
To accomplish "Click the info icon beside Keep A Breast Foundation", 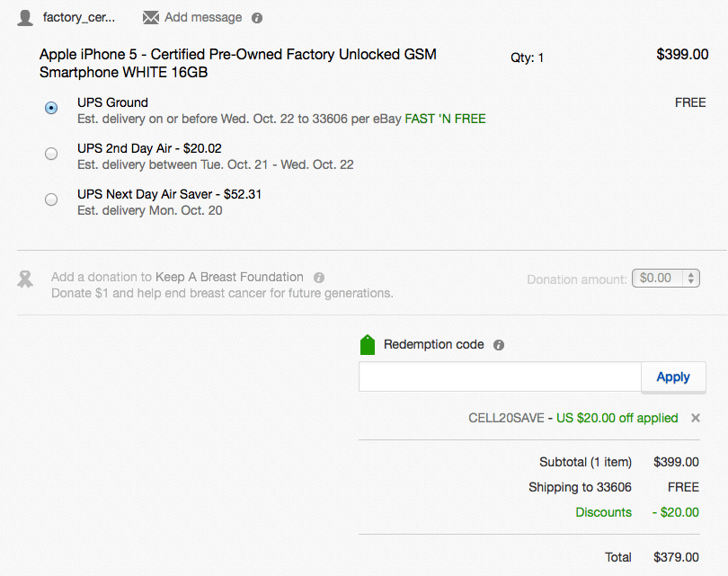I will coord(319,278).
